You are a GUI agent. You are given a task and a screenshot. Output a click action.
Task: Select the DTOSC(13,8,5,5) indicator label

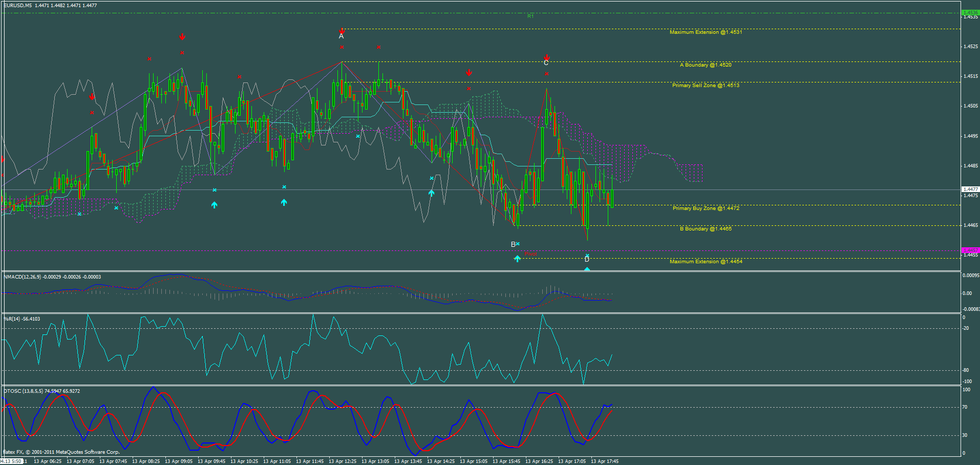[x=23, y=390]
